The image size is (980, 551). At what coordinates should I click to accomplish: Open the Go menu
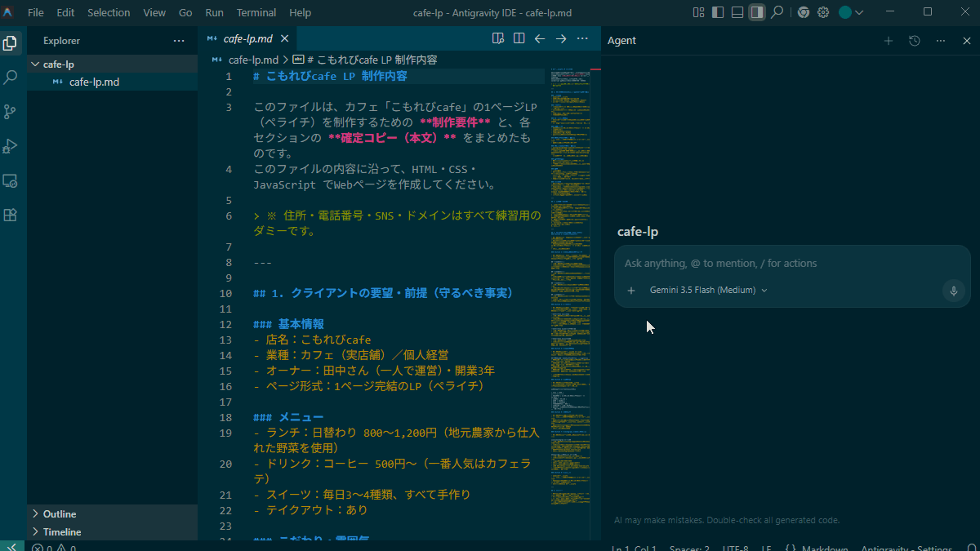[185, 12]
